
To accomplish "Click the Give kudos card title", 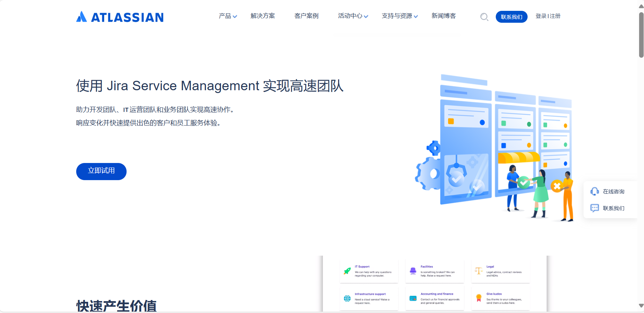I will point(494,294).
